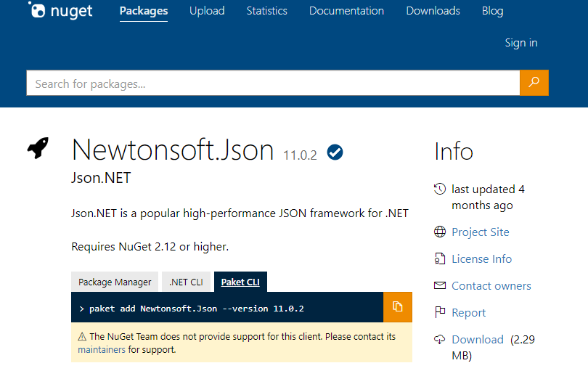Screen dimensions: 588x379
Task: Click the license document icon
Action: [x=439, y=259]
